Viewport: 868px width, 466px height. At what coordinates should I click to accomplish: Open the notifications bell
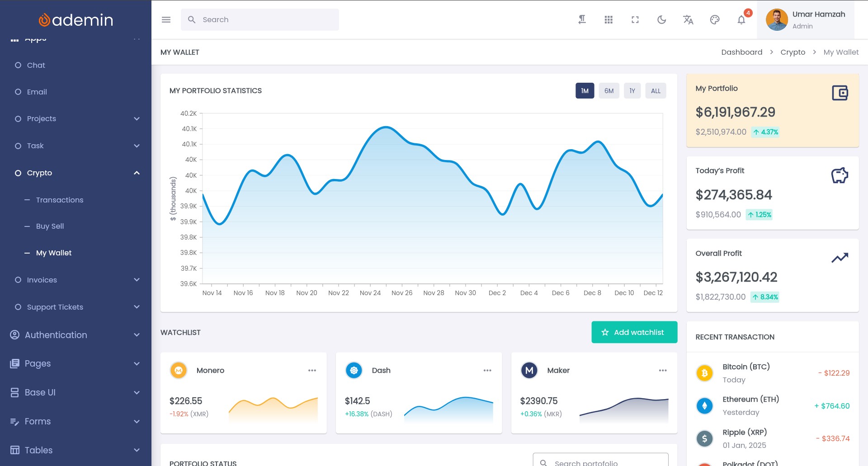(x=741, y=20)
